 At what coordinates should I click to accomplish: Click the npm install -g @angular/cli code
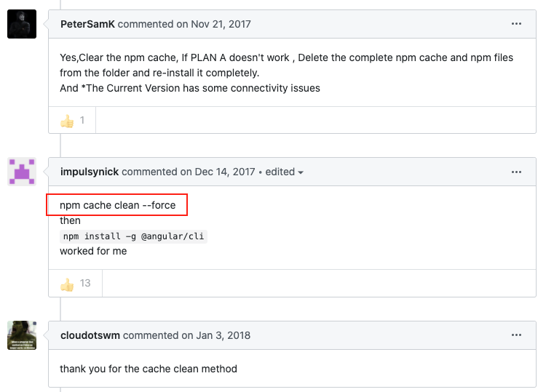pos(133,236)
